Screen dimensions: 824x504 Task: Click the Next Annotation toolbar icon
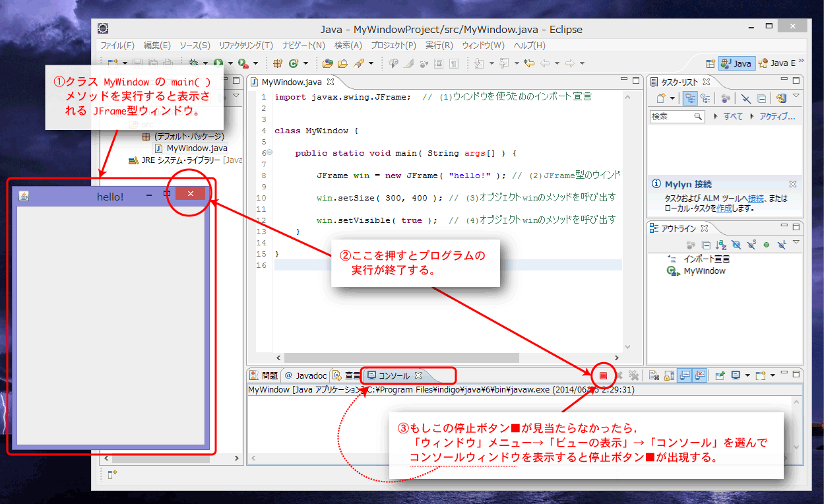pyautogui.click(x=479, y=63)
